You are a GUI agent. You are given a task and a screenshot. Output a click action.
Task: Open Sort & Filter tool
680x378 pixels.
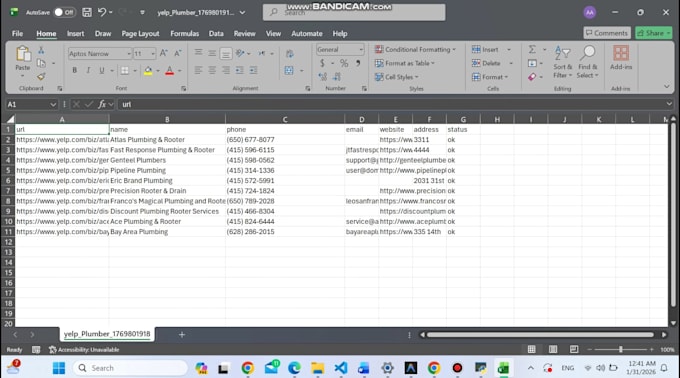tap(562, 62)
